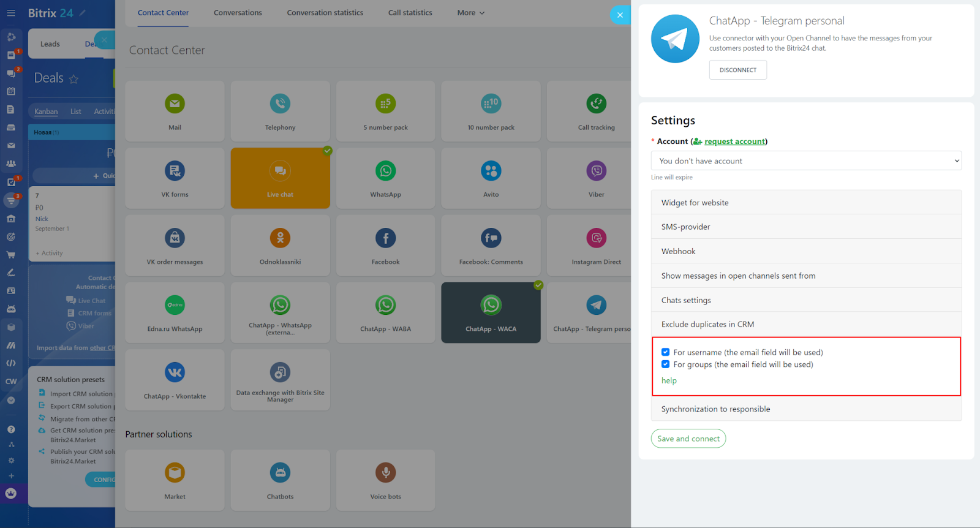The width and height of the screenshot is (980, 528).
Task: Click the Telegram logo in ChatApp header
Action: pos(675,39)
